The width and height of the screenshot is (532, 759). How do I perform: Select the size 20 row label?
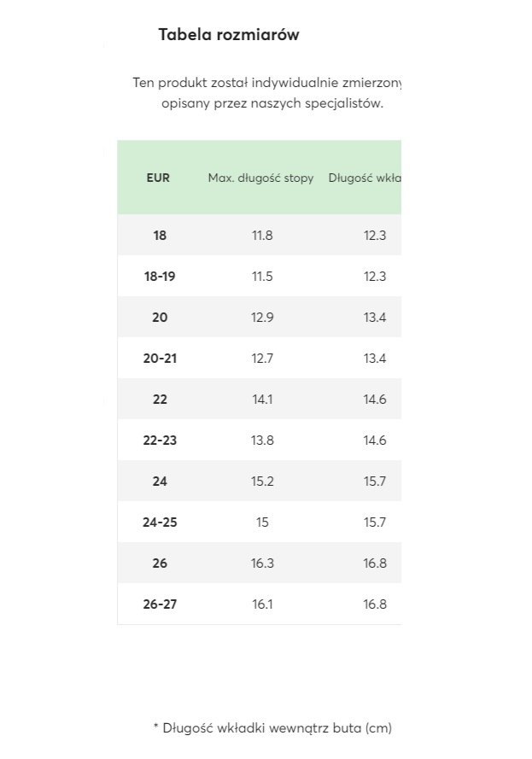[160, 318]
